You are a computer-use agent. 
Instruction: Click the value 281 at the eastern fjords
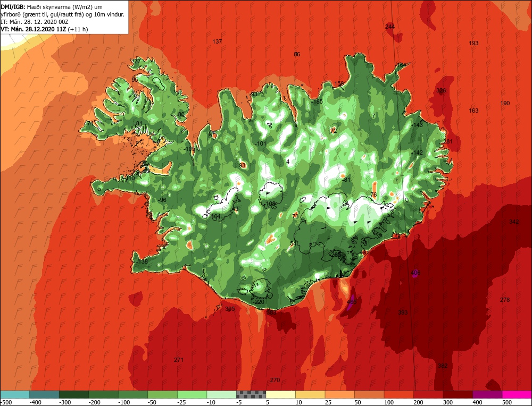coord(448,141)
